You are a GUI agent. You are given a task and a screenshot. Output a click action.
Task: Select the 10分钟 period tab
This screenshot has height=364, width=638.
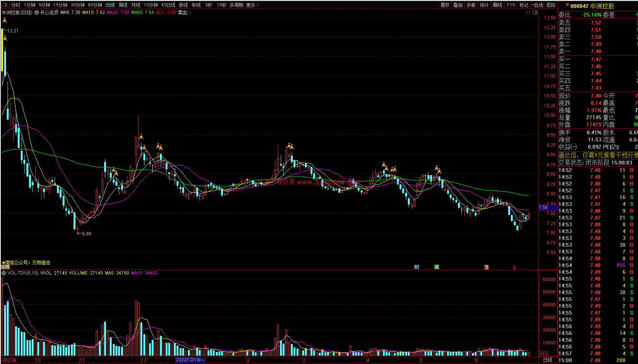(x=151, y=5)
